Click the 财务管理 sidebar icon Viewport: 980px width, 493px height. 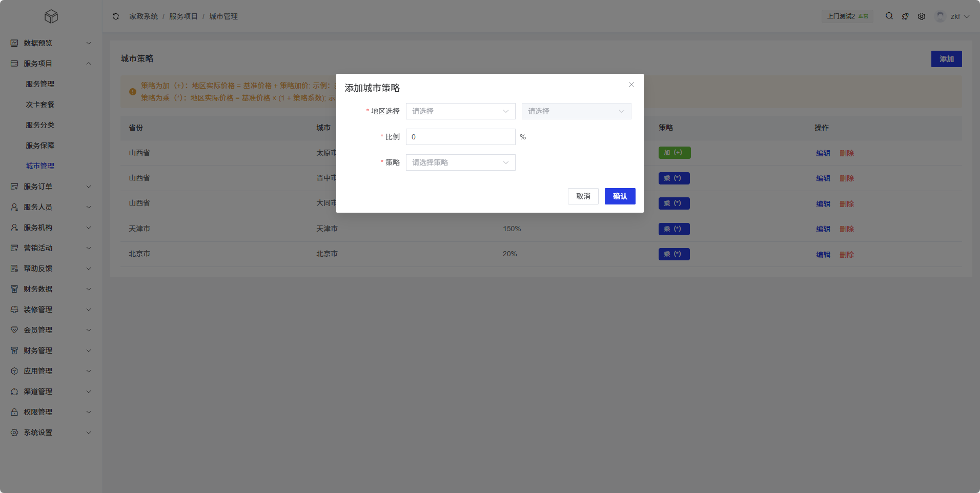click(14, 351)
